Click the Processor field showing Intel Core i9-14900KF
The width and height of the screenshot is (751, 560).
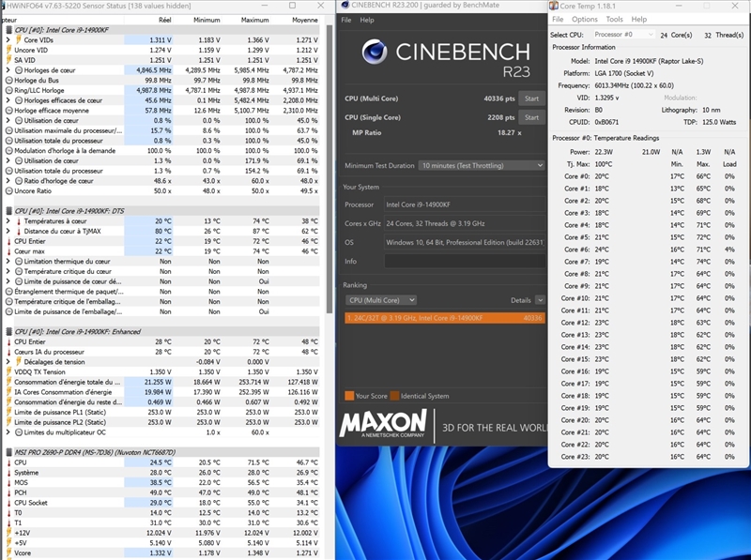pyautogui.click(x=465, y=204)
